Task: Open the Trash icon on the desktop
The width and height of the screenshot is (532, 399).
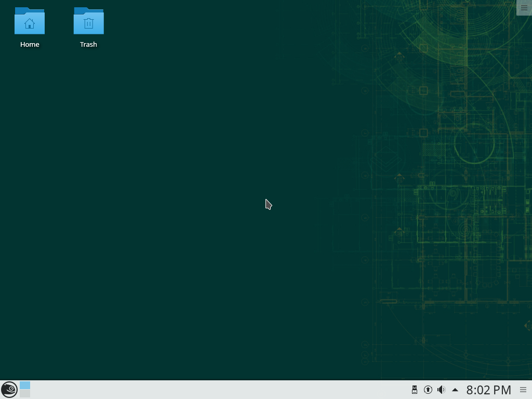Action: pos(88,22)
